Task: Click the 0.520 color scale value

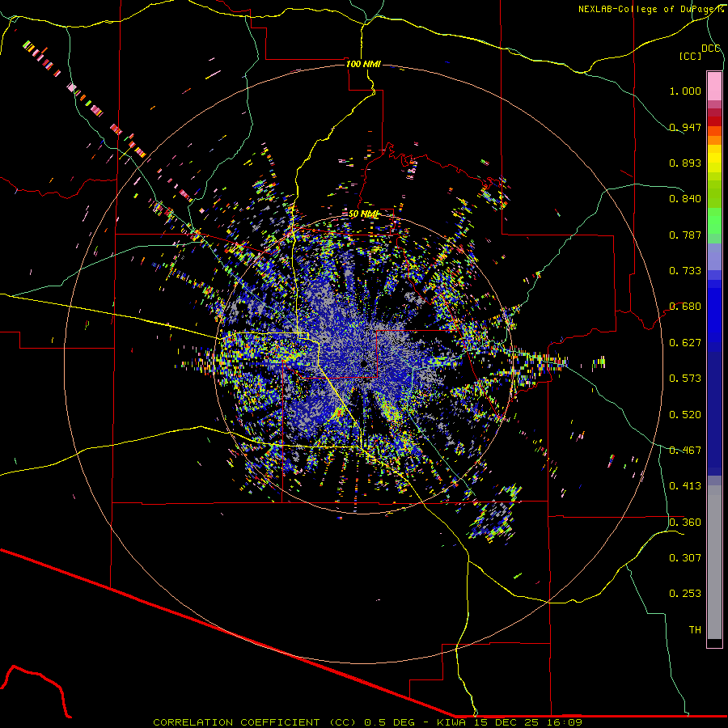Action: point(685,415)
